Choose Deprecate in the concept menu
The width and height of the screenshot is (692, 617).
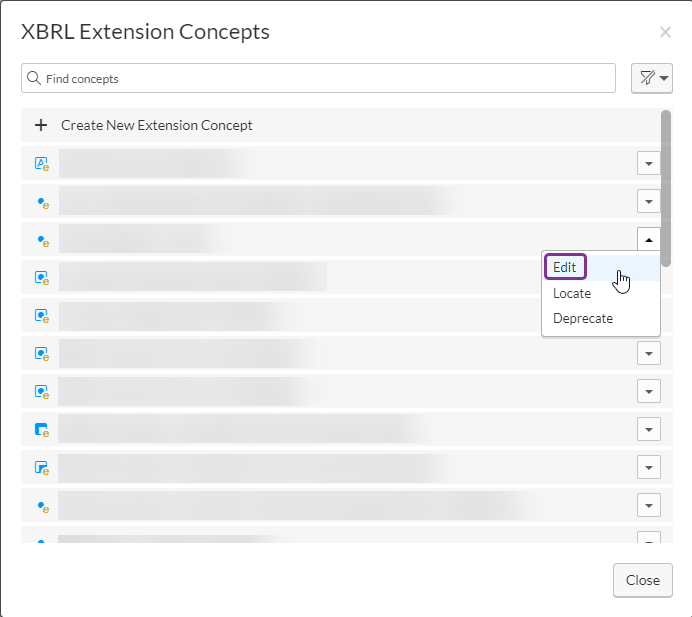tap(583, 318)
